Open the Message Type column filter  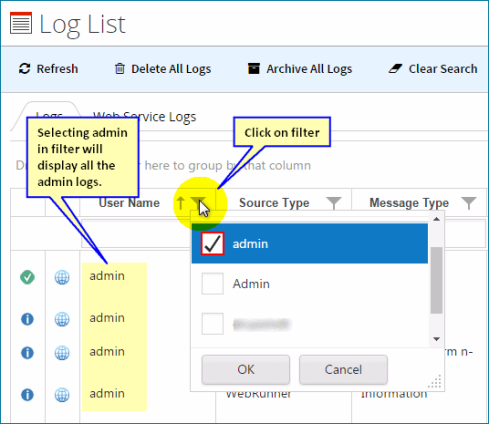tap(469, 203)
